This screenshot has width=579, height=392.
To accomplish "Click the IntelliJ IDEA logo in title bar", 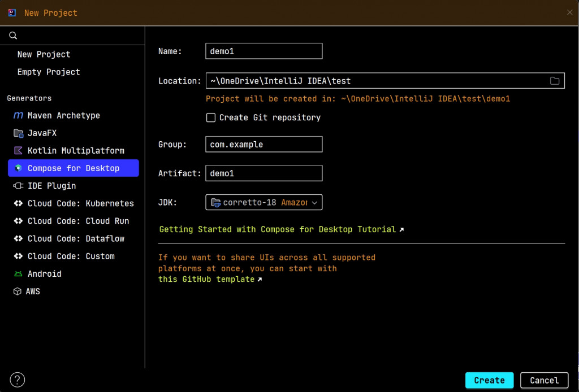I will tap(12, 13).
